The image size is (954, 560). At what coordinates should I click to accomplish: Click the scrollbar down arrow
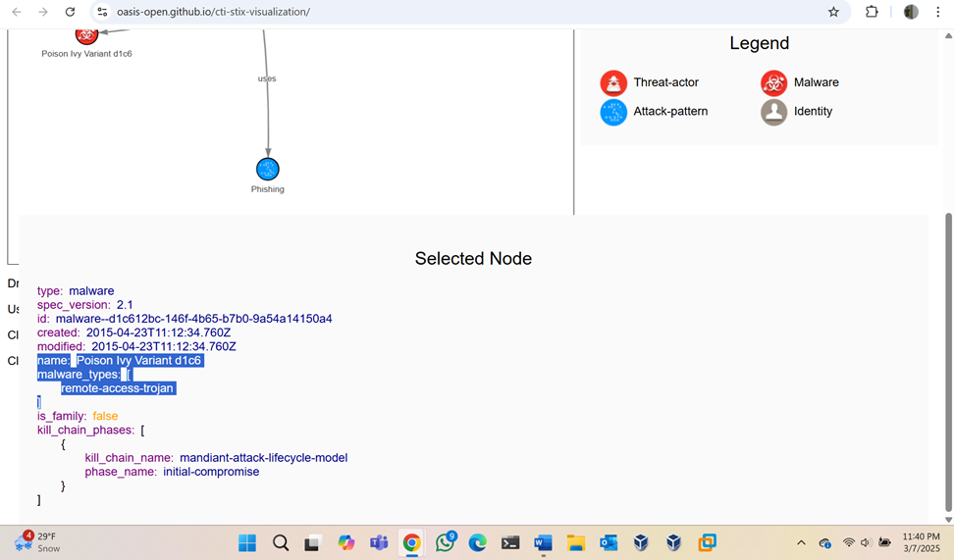pyautogui.click(x=948, y=519)
